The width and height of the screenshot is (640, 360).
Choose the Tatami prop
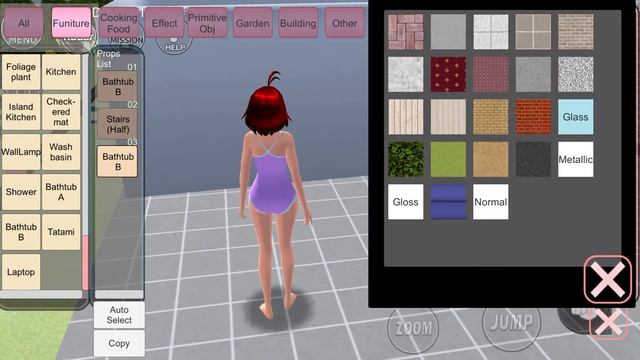point(61,232)
